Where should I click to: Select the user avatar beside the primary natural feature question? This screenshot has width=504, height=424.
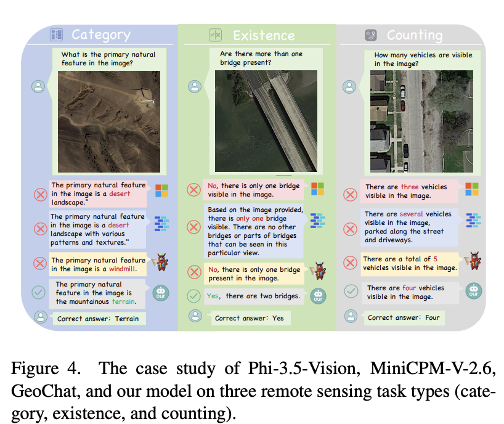(x=38, y=86)
